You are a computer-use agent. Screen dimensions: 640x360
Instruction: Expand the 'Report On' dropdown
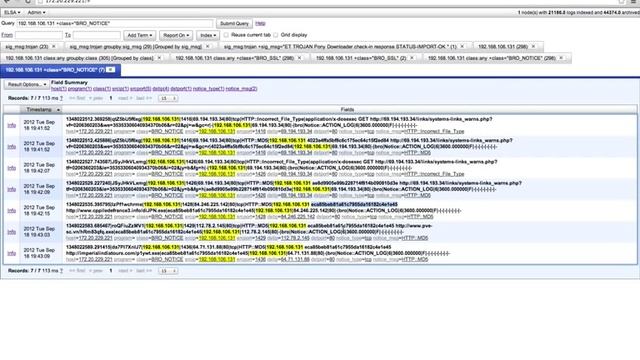coord(176,36)
